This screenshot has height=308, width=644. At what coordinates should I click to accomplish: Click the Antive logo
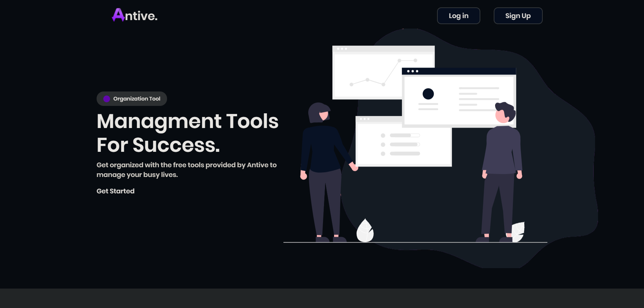[x=135, y=15]
